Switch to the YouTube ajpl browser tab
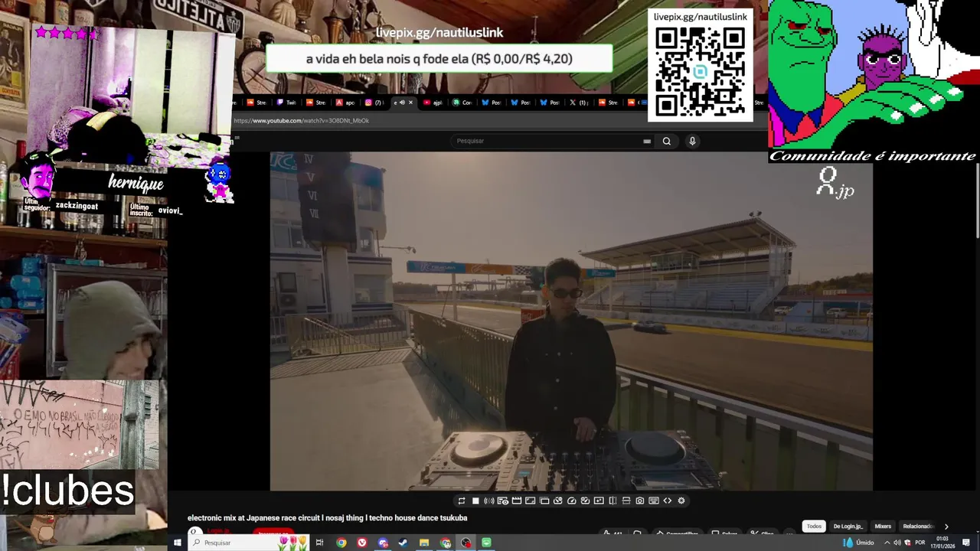The width and height of the screenshot is (980, 551). click(433, 103)
